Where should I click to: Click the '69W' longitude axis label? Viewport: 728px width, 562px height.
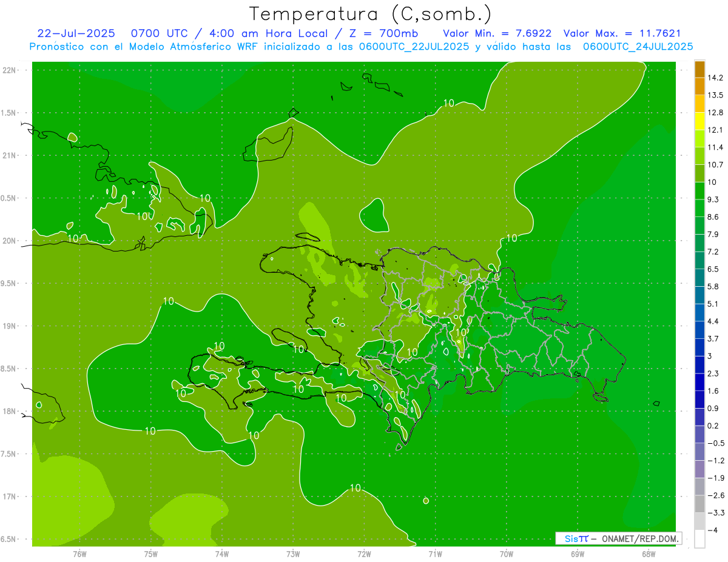point(578,554)
